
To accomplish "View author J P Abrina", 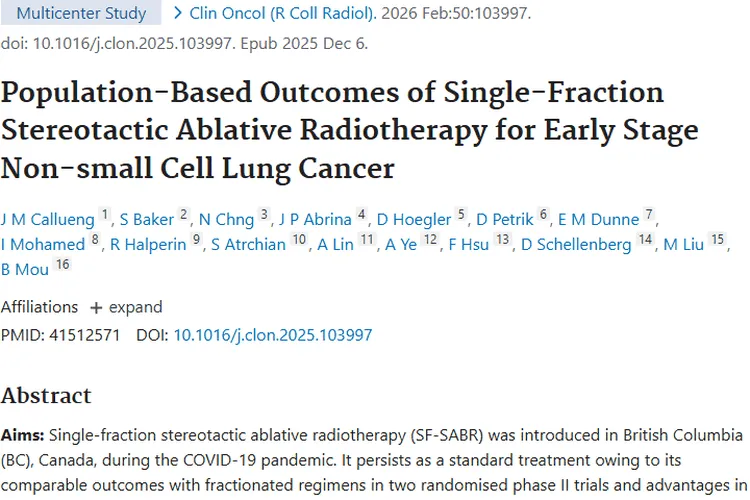I will tap(315, 219).
